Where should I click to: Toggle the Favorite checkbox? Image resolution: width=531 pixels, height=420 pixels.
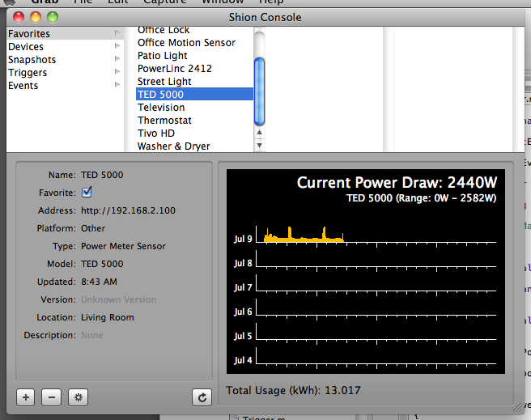click(x=87, y=193)
